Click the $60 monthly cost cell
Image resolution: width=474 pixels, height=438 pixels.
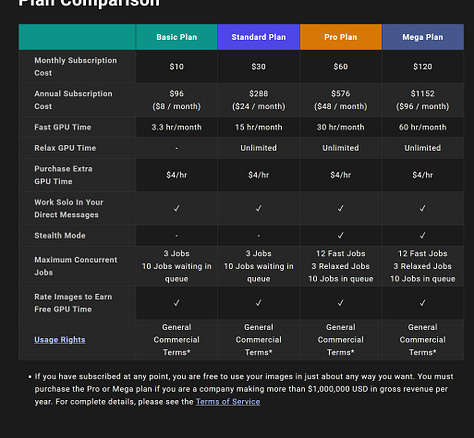(x=341, y=67)
